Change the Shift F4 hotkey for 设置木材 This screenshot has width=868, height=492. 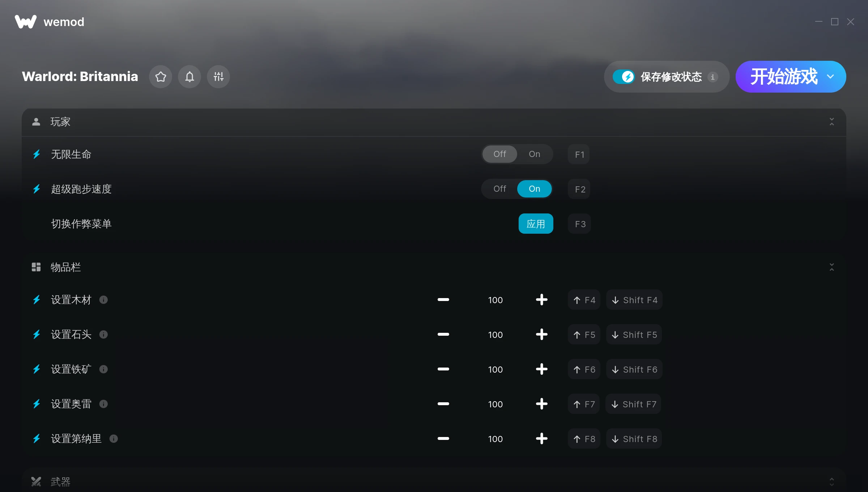click(634, 300)
